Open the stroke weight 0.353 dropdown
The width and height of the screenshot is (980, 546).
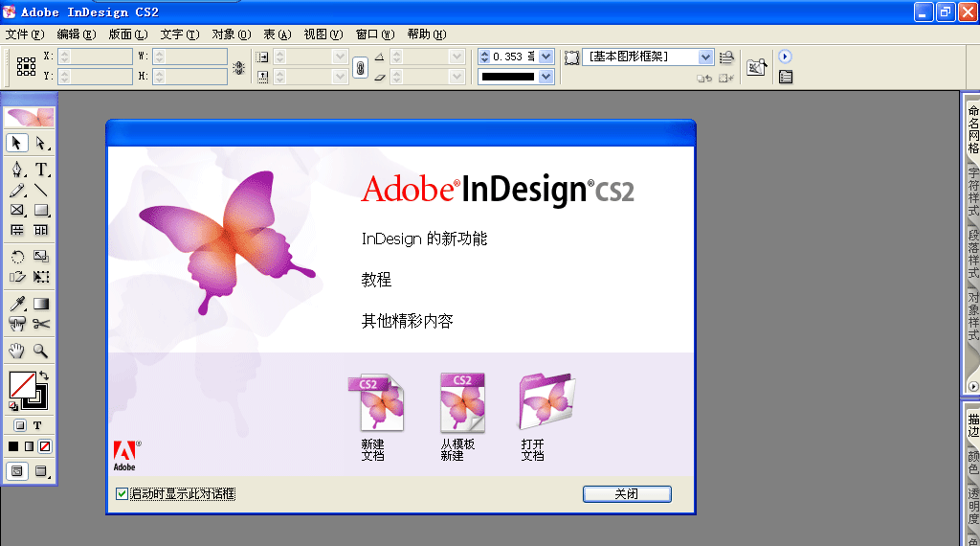(x=546, y=57)
